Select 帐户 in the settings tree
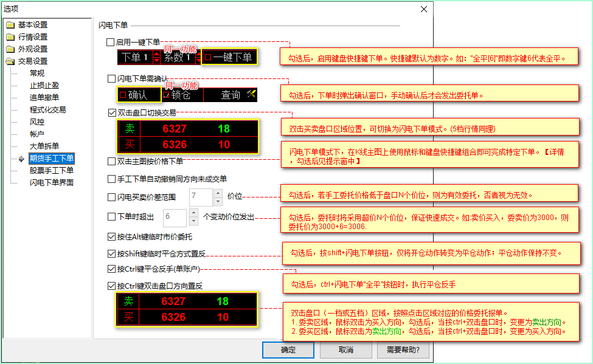Viewport: 593px width, 364px height. pyautogui.click(x=37, y=134)
